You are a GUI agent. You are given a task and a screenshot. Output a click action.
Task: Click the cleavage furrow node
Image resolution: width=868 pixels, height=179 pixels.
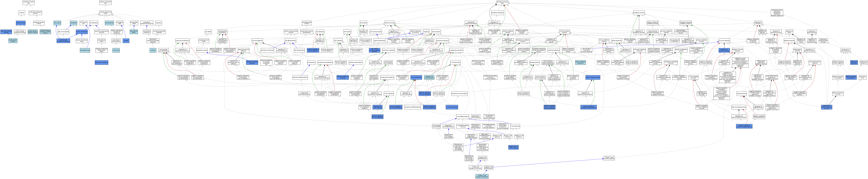(85, 50)
